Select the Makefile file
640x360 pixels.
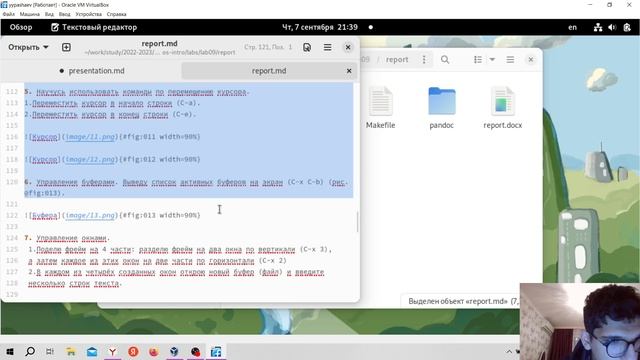point(380,108)
